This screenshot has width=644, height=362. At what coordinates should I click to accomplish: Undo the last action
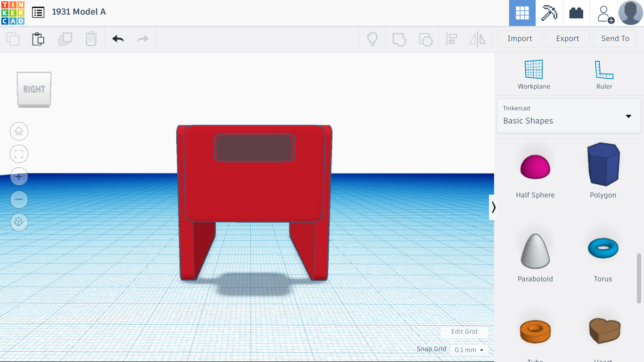coord(117,39)
